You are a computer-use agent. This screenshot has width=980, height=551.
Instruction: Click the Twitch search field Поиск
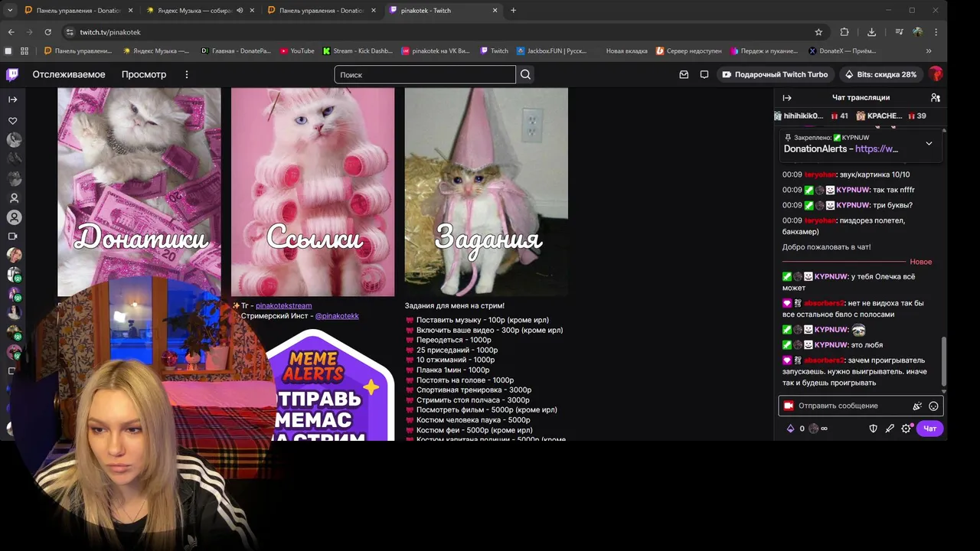pos(425,74)
